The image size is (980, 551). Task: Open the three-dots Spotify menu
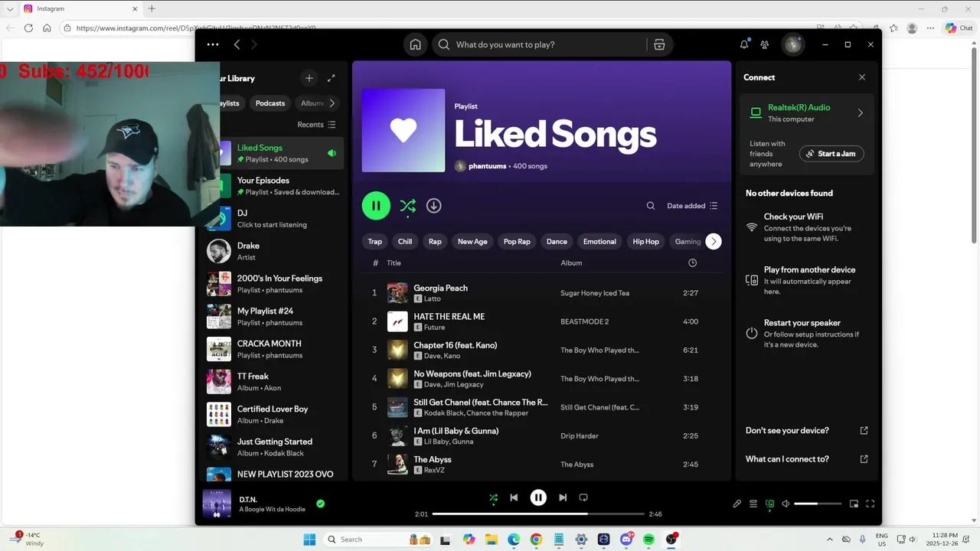click(213, 44)
